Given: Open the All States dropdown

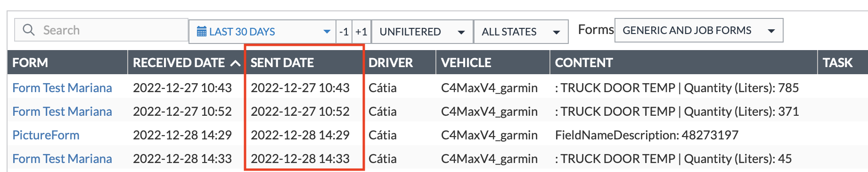Looking at the screenshot, I should [x=521, y=32].
